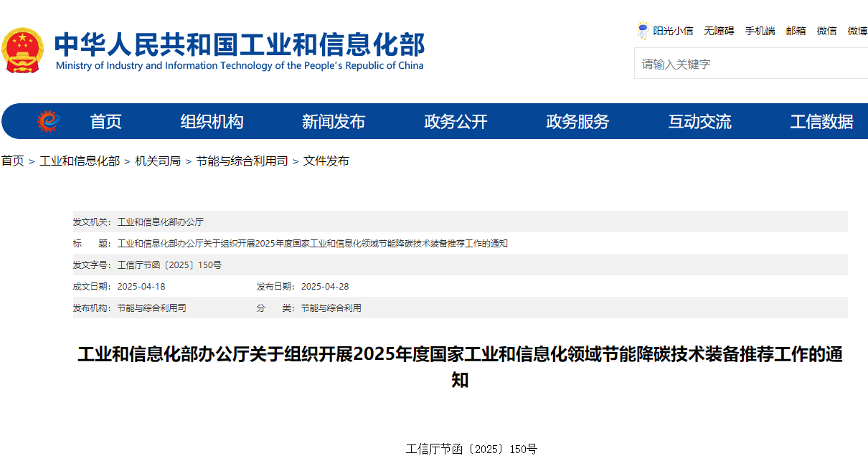Open the 手机端 mobile version link
868x476 pixels.
(x=760, y=31)
